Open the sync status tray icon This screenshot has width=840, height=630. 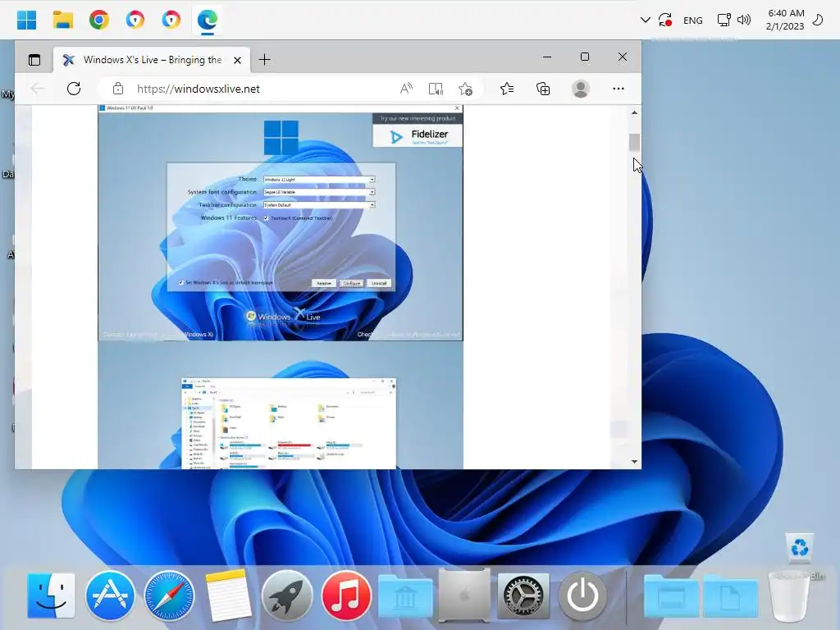(x=665, y=21)
